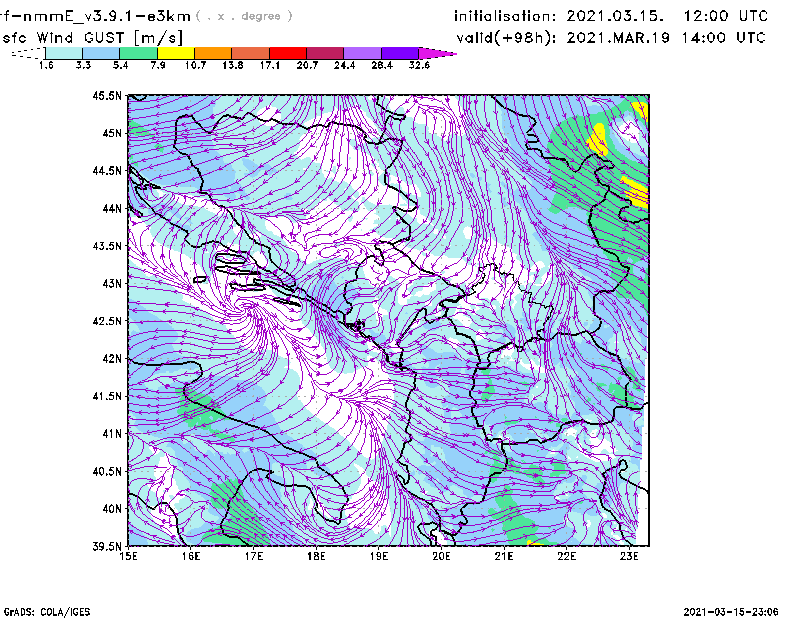Click the 16E longitude label
The width and height of the screenshot is (800, 618).
click(x=191, y=556)
